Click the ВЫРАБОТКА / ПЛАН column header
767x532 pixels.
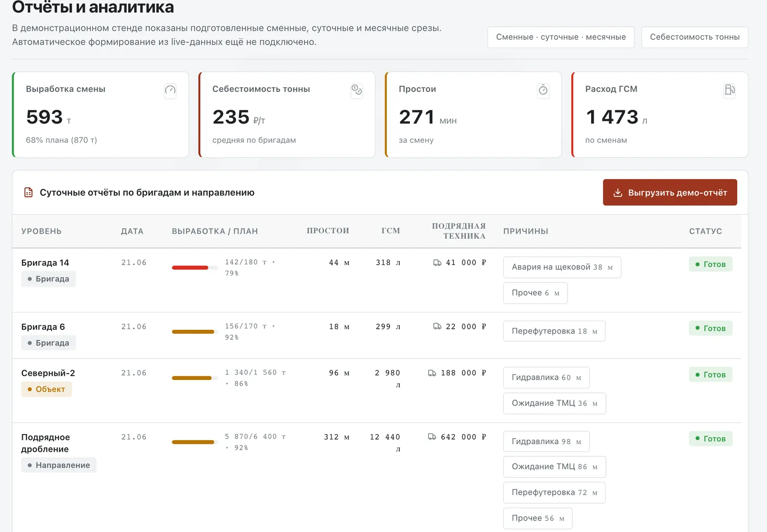215,231
